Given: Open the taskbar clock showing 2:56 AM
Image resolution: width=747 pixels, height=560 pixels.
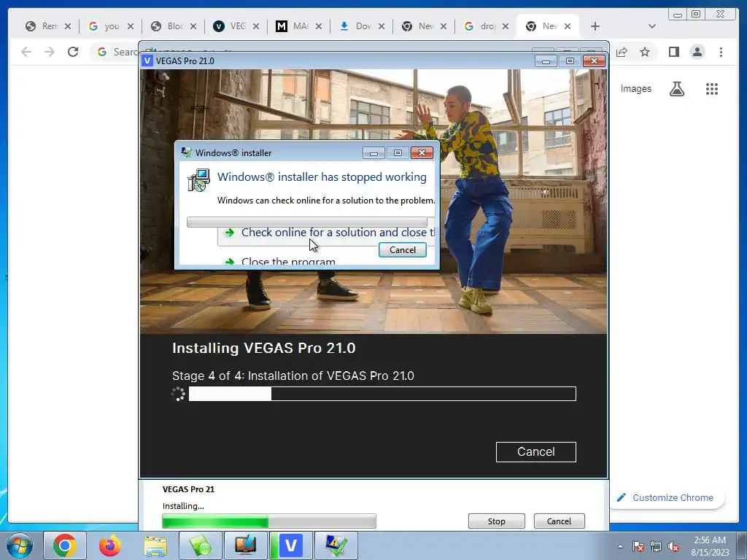Looking at the screenshot, I should coord(710,546).
